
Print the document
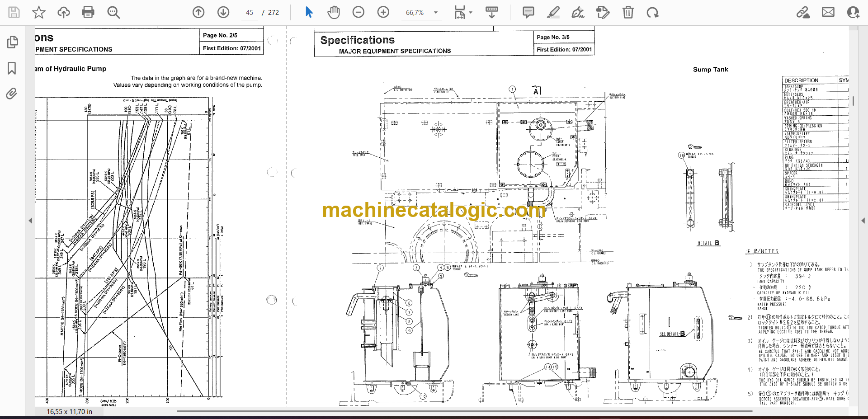(x=88, y=12)
